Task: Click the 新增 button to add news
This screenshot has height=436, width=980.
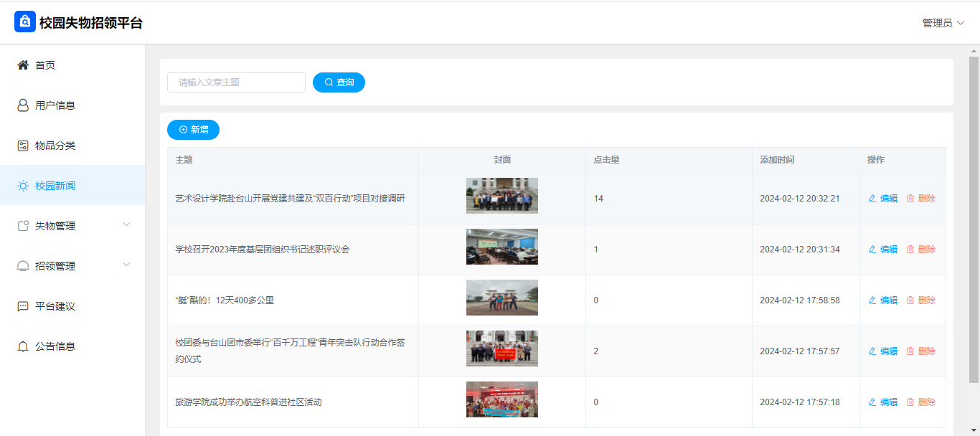Action: coord(193,130)
